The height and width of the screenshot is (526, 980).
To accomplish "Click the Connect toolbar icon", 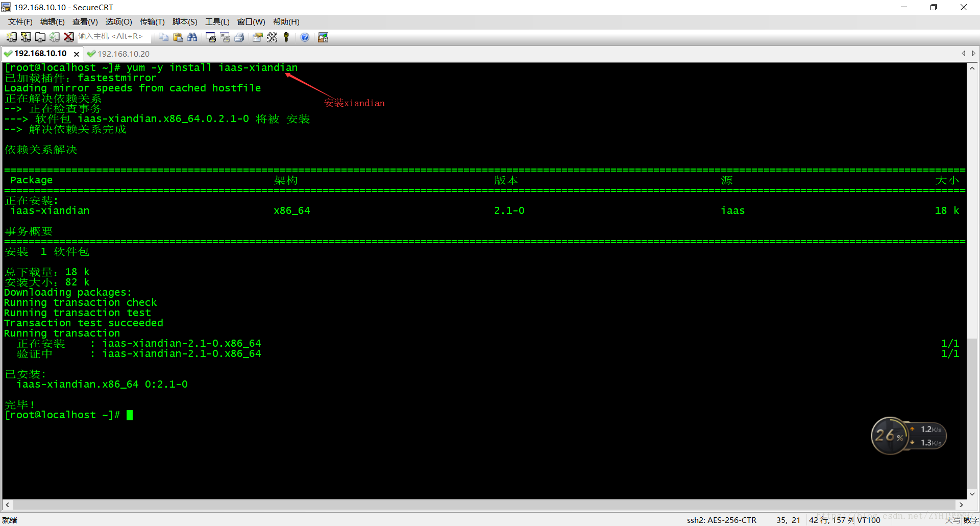I will [11, 37].
